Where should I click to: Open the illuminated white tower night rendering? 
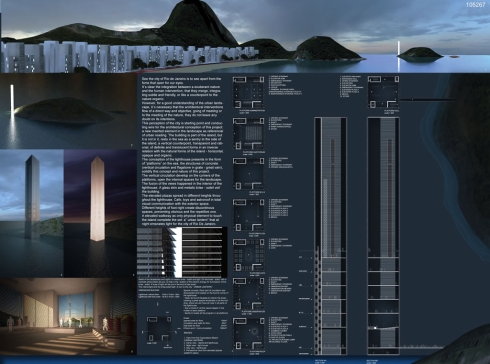coord(100,213)
